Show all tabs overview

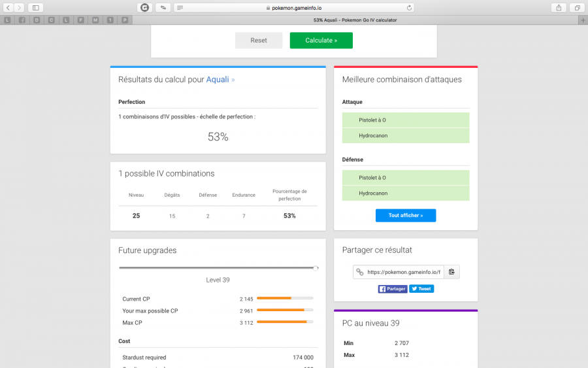[577, 8]
